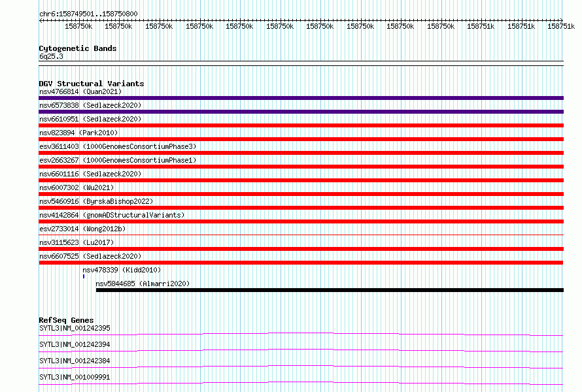Open variant label nsv5460916 (ByrskaBishop2022)
This screenshot has width=582, height=392.
[96, 201]
